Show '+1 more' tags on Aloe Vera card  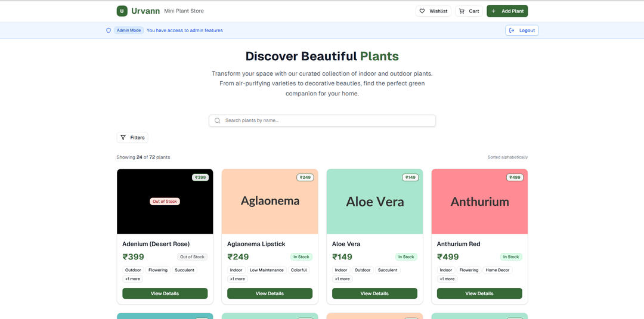[342, 279]
